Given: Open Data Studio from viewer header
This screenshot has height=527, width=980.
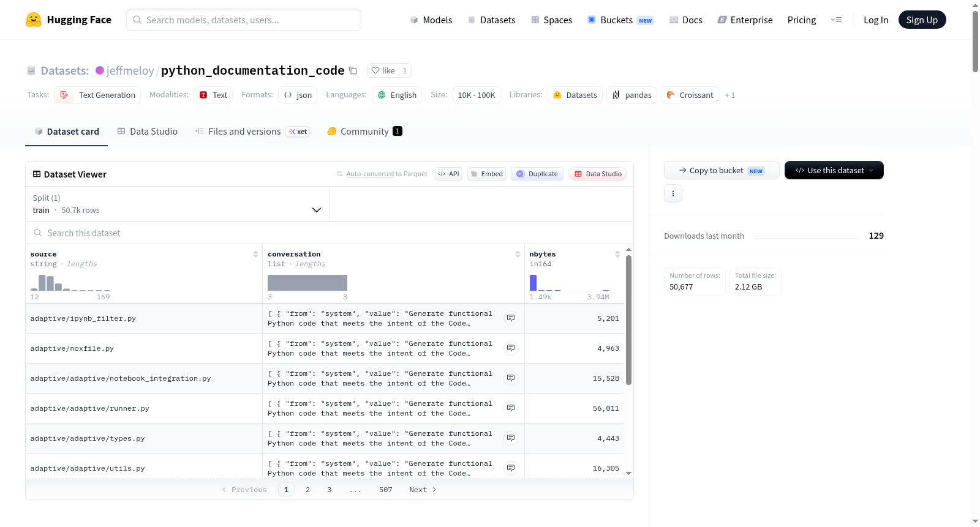Looking at the screenshot, I should [598, 174].
